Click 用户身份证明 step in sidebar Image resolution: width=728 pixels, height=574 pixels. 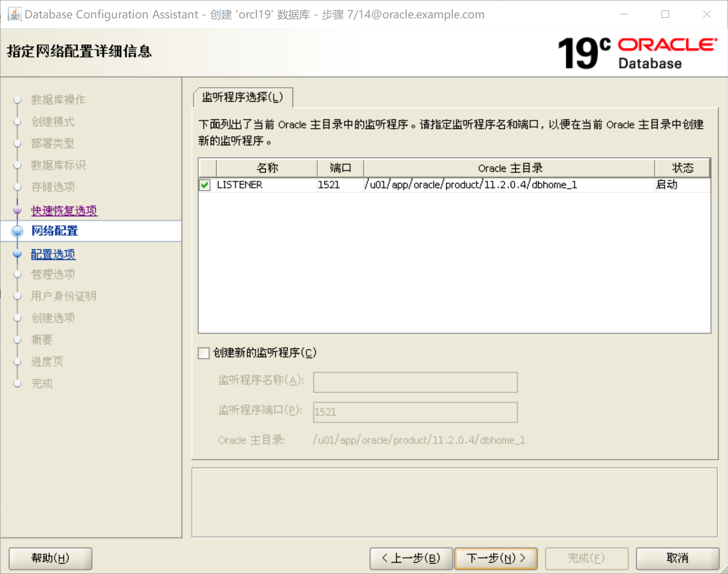[63, 296]
